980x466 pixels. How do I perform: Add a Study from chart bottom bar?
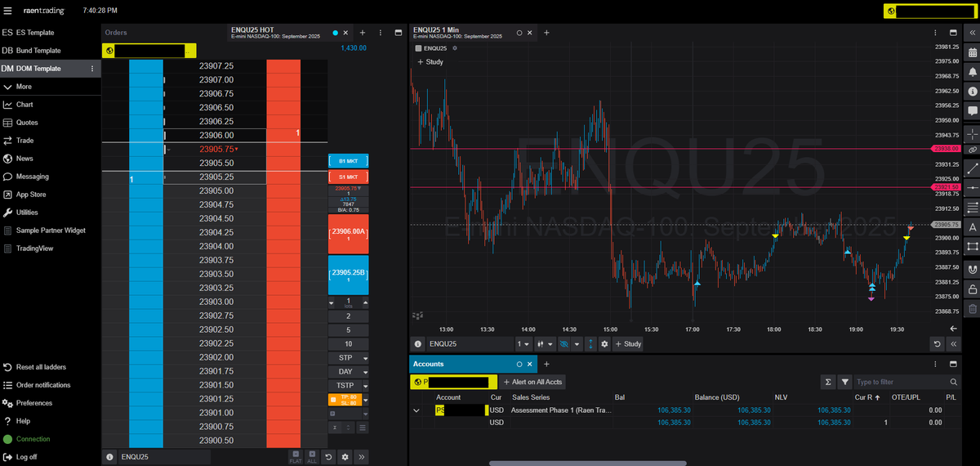coord(628,344)
